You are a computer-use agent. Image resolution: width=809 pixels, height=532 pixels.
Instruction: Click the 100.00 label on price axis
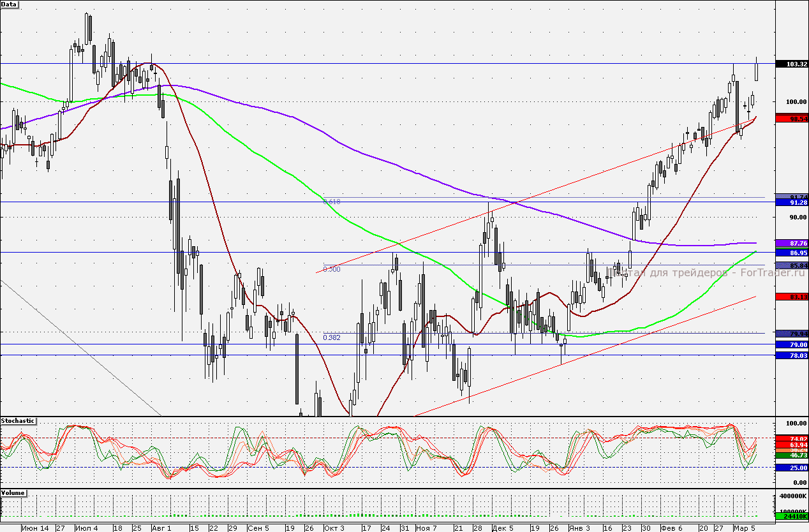tap(798, 102)
